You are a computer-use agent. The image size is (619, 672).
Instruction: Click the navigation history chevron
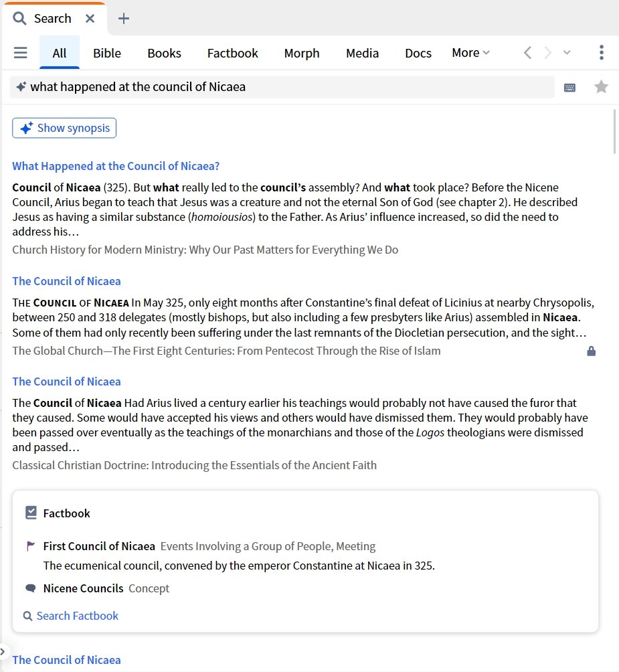tap(566, 52)
